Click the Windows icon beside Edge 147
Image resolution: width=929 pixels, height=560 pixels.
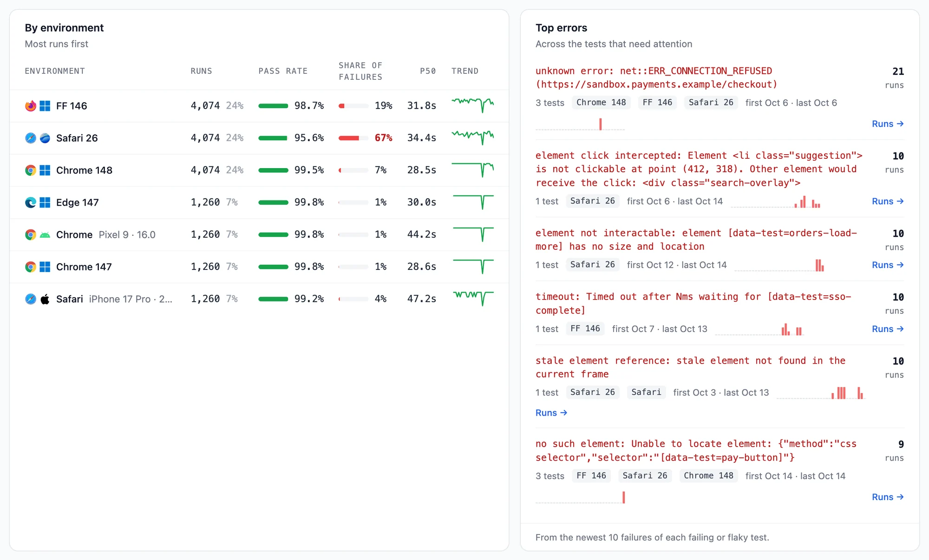[45, 202]
